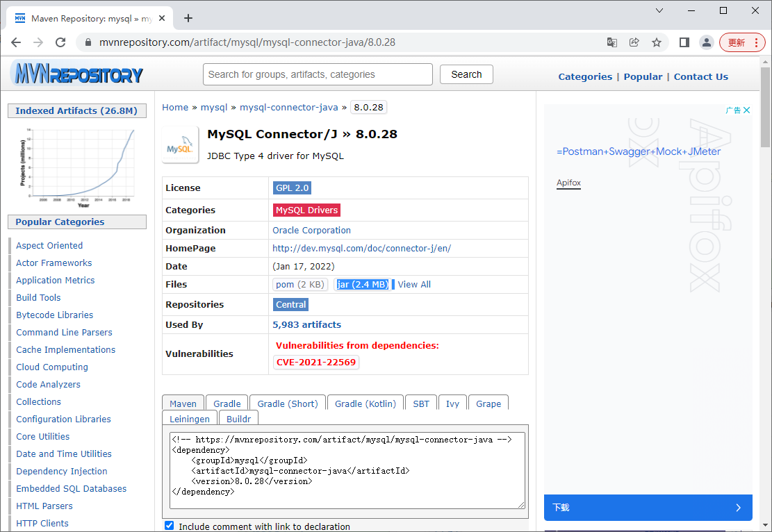Close the advertisement with the X icon
This screenshot has height=532, width=772.
[x=746, y=110]
